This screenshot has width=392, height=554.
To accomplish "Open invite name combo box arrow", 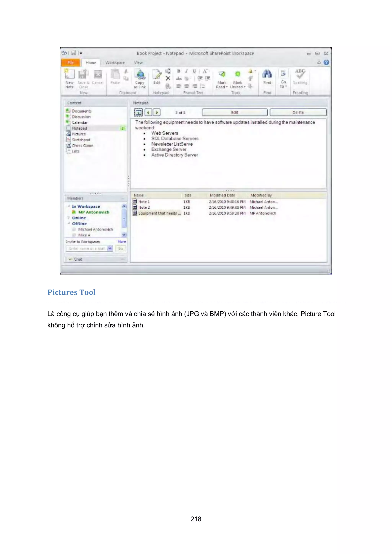I will point(110,248).
